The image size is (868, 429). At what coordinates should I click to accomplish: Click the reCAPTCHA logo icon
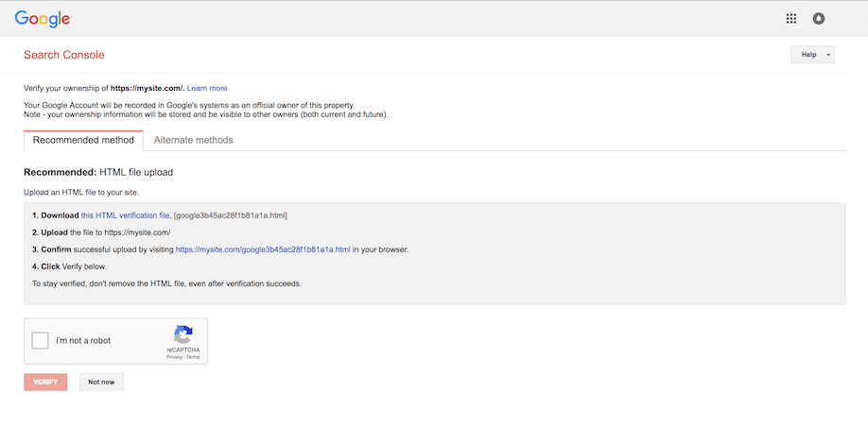[183, 335]
